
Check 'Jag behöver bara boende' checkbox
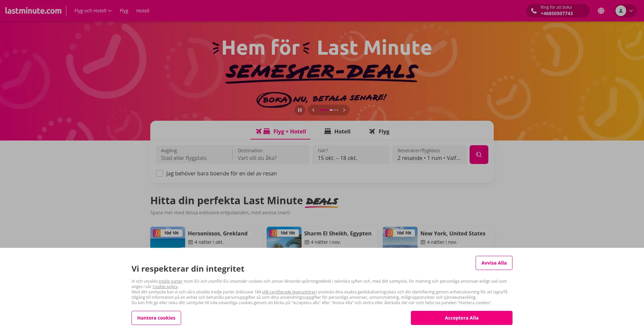point(160,173)
